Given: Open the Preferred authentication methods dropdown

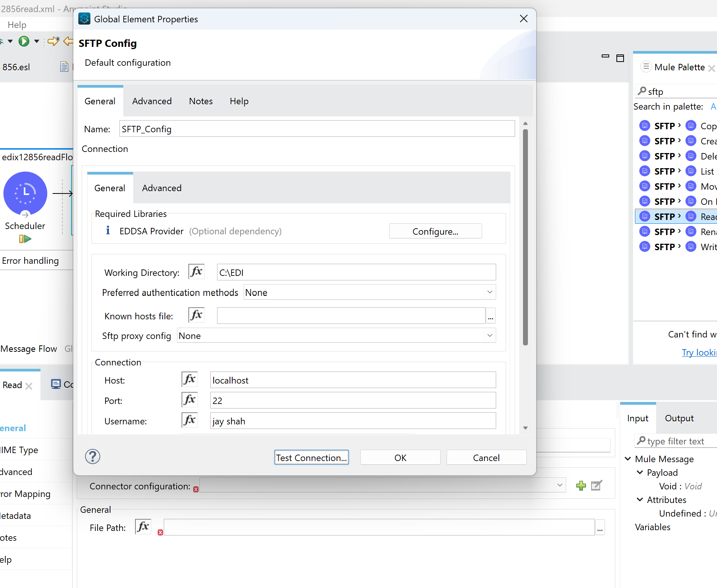Looking at the screenshot, I should (x=489, y=292).
